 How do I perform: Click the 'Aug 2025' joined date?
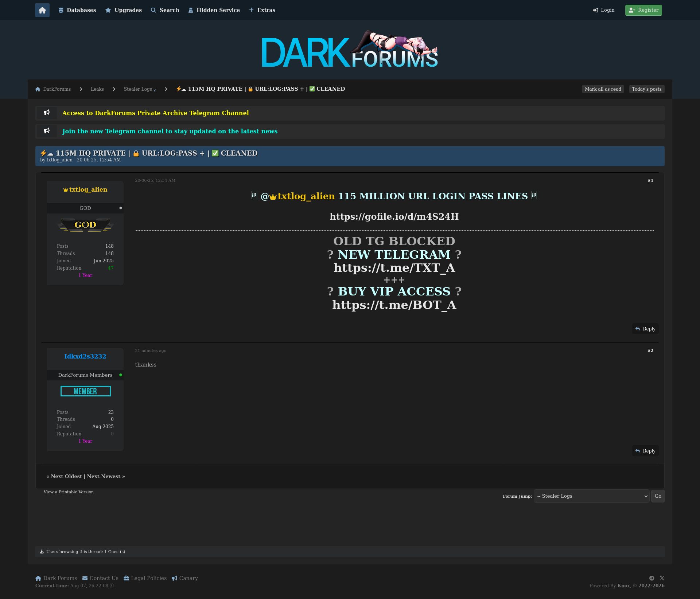(x=103, y=427)
